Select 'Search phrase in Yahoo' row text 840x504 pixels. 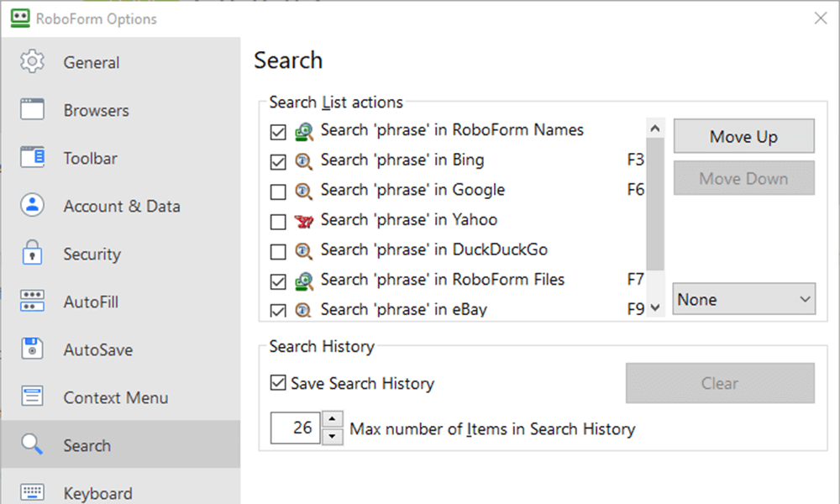(409, 219)
